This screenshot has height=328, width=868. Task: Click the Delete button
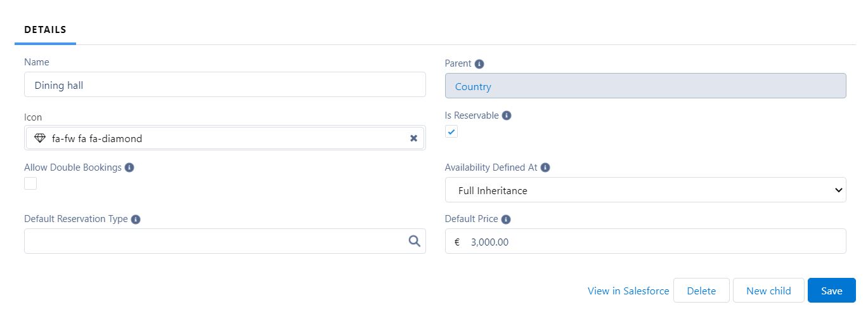tap(701, 291)
